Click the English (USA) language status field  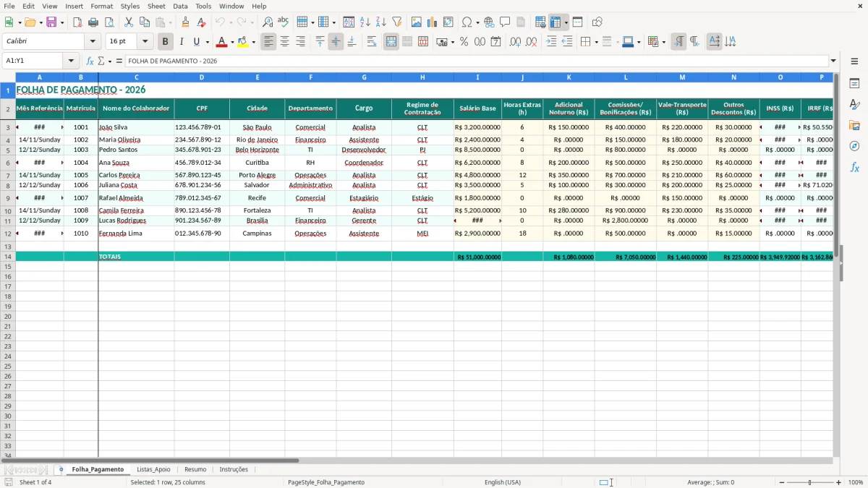pos(502,482)
